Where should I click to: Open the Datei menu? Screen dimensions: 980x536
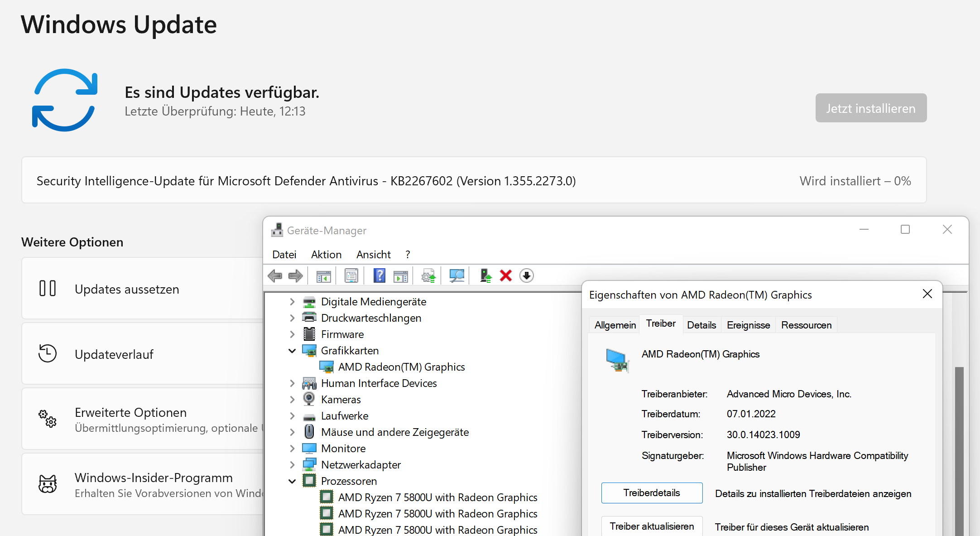pyautogui.click(x=284, y=255)
